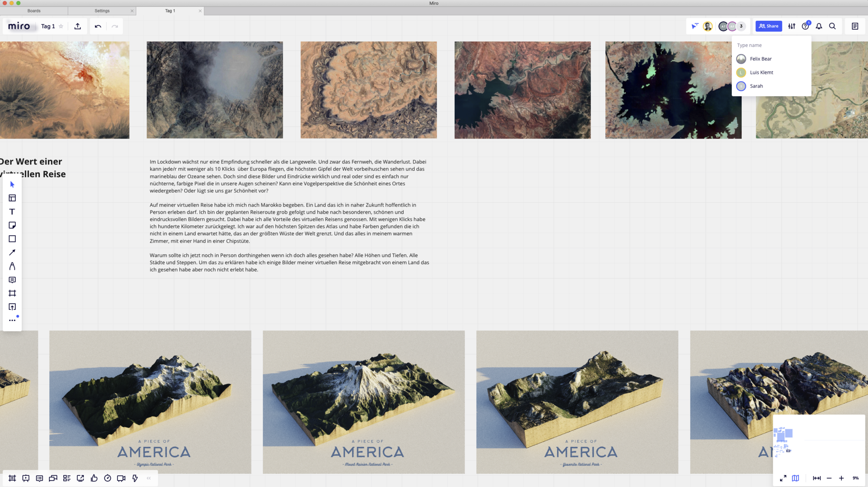Click the AF collaborator avatar
The width and height of the screenshot is (868, 487).
(x=731, y=26)
